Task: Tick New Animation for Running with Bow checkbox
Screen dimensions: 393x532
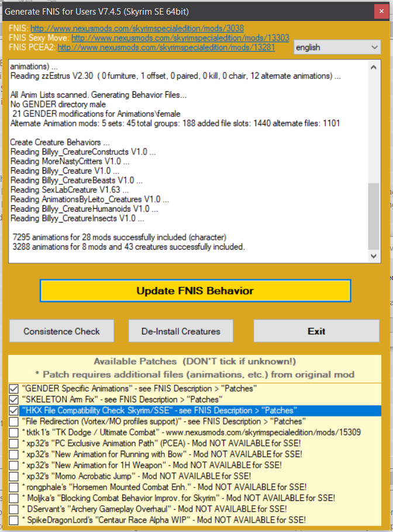Action: pos(14,455)
